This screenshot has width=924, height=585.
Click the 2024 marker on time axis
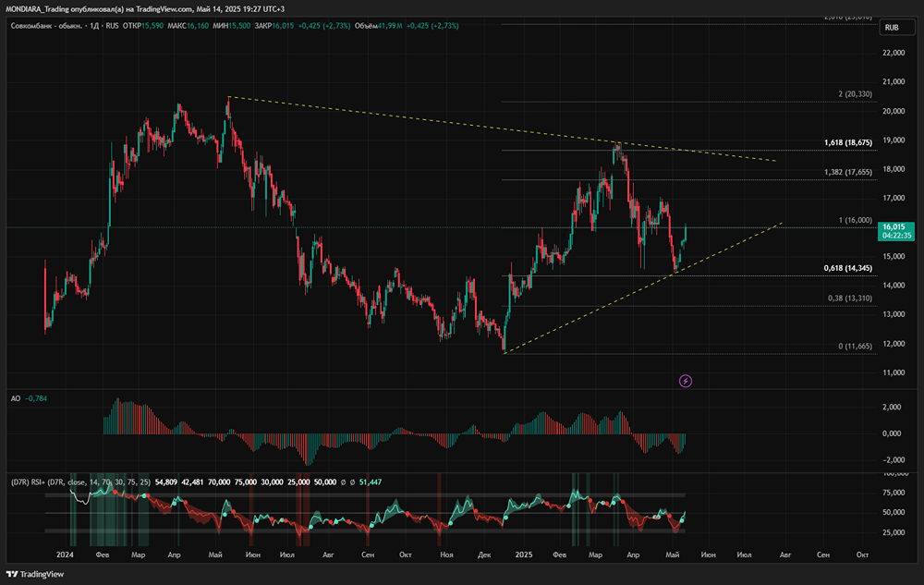(65, 555)
